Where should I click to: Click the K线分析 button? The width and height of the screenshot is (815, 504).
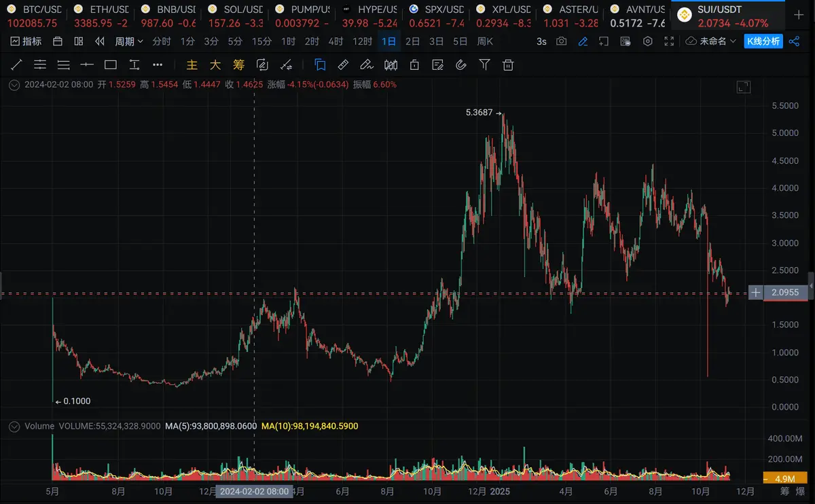coord(763,41)
